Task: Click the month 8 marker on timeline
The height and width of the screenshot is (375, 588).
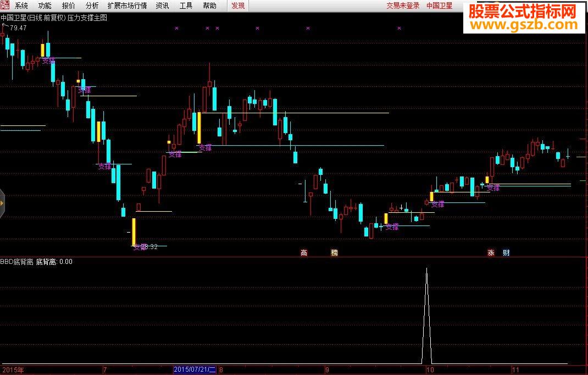Action: 221,370
